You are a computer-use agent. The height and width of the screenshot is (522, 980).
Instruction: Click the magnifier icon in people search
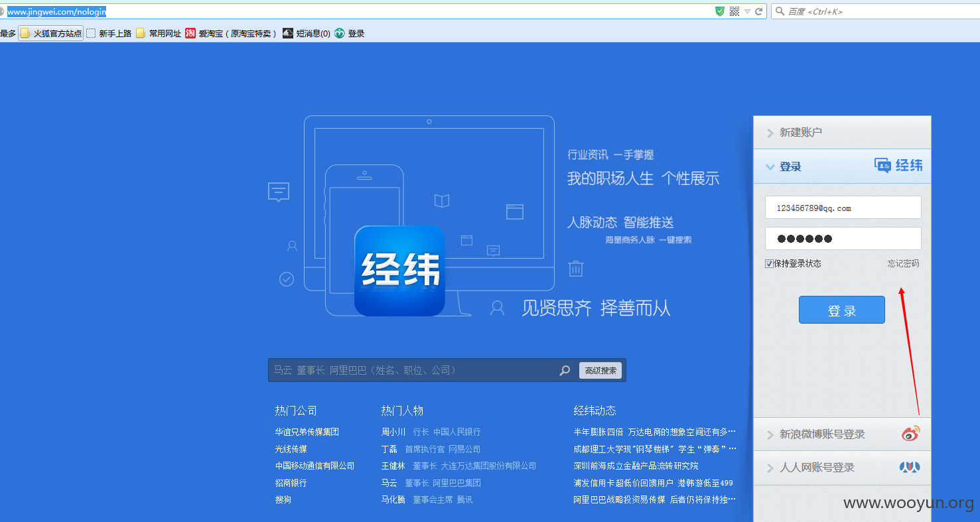tap(565, 371)
